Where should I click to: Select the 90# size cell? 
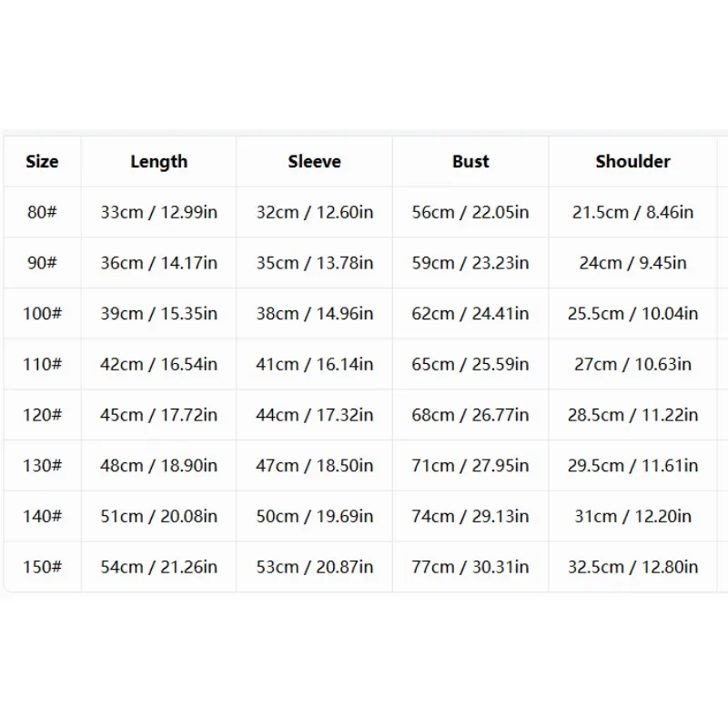(x=42, y=263)
